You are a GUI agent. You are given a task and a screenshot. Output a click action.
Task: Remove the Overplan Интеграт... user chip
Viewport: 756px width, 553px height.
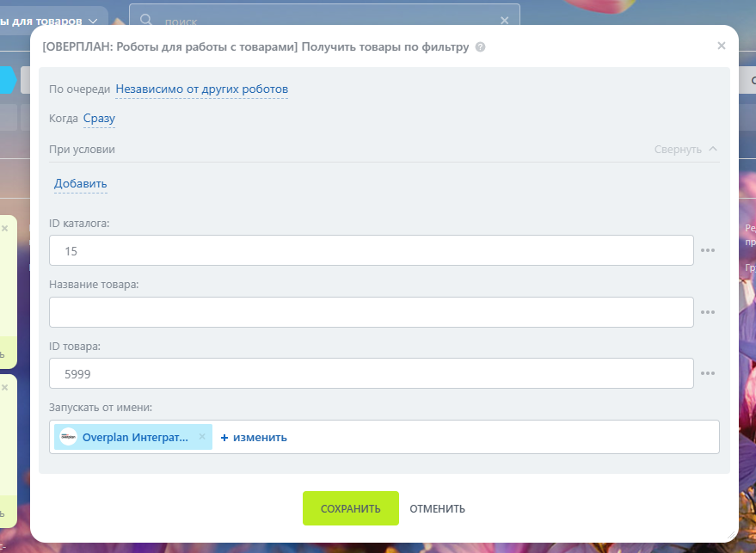click(202, 437)
